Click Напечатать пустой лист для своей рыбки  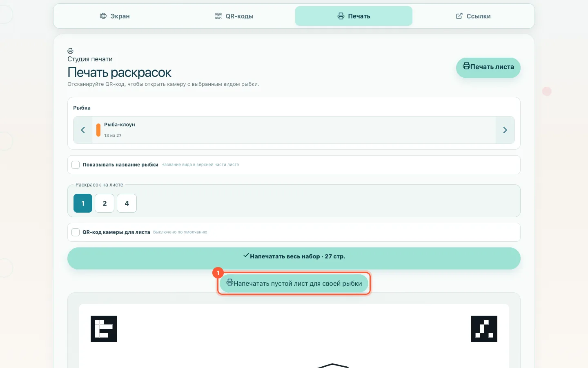tap(294, 283)
